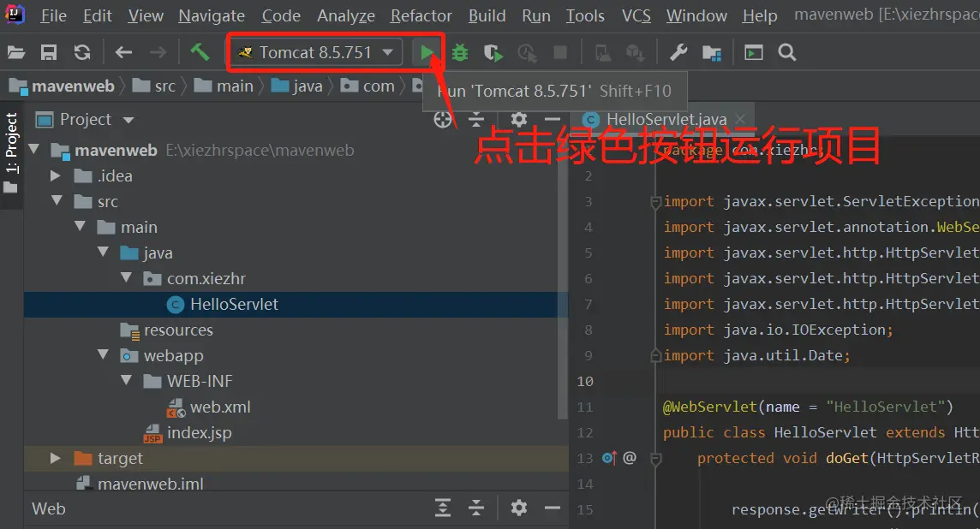Click the fold marker at import line 3

(x=655, y=202)
